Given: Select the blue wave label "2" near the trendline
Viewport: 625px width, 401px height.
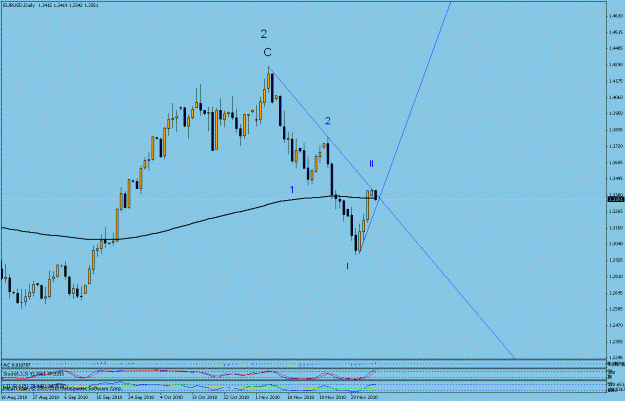Looking at the screenshot, I should 327,121.
